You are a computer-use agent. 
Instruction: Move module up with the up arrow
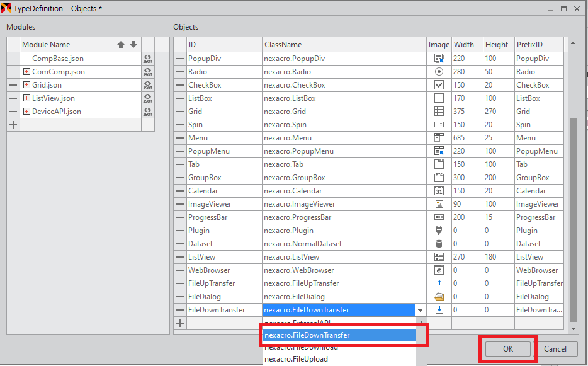[x=121, y=45]
